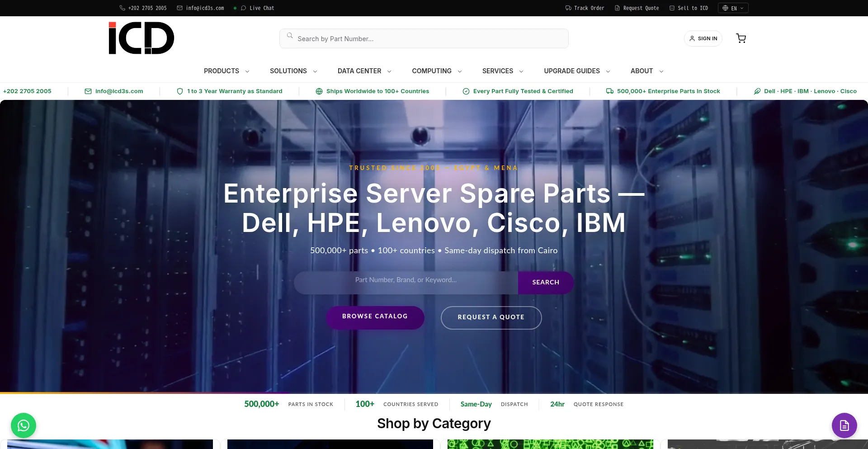Open the EN language dropdown

[x=733, y=8]
